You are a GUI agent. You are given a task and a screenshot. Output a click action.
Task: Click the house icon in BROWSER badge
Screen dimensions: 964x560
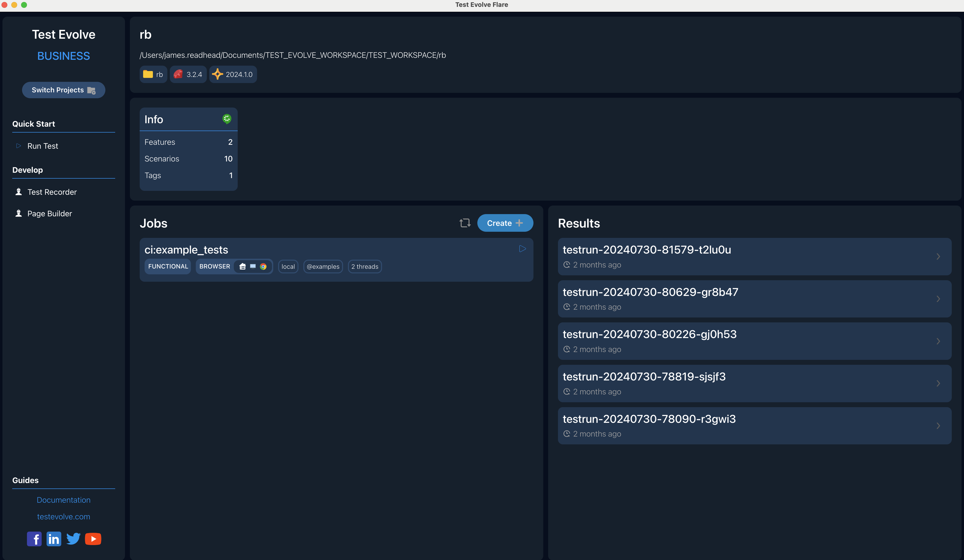pos(243,267)
